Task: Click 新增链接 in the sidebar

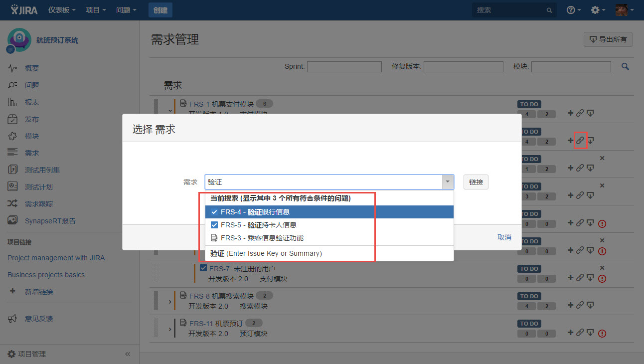Action: coord(39,292)
